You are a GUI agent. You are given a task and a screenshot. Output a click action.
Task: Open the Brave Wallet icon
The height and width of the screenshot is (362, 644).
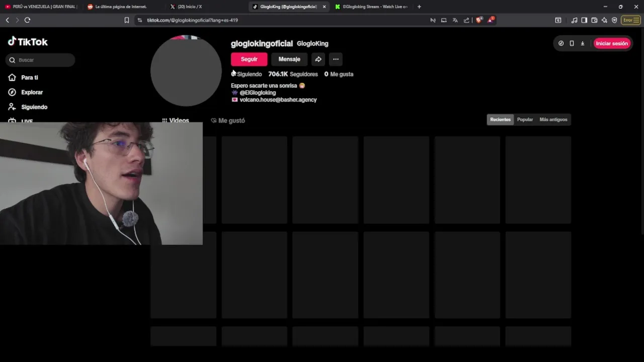pos(594,20)
